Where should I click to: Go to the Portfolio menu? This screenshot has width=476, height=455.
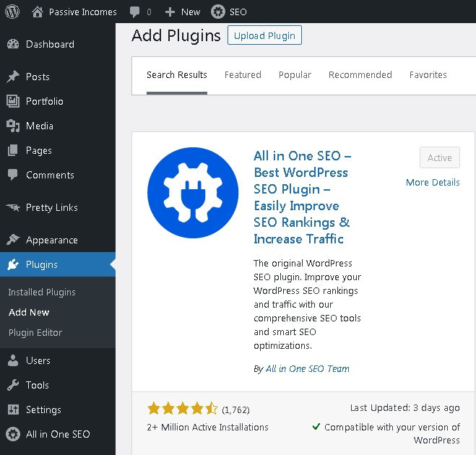45,101
